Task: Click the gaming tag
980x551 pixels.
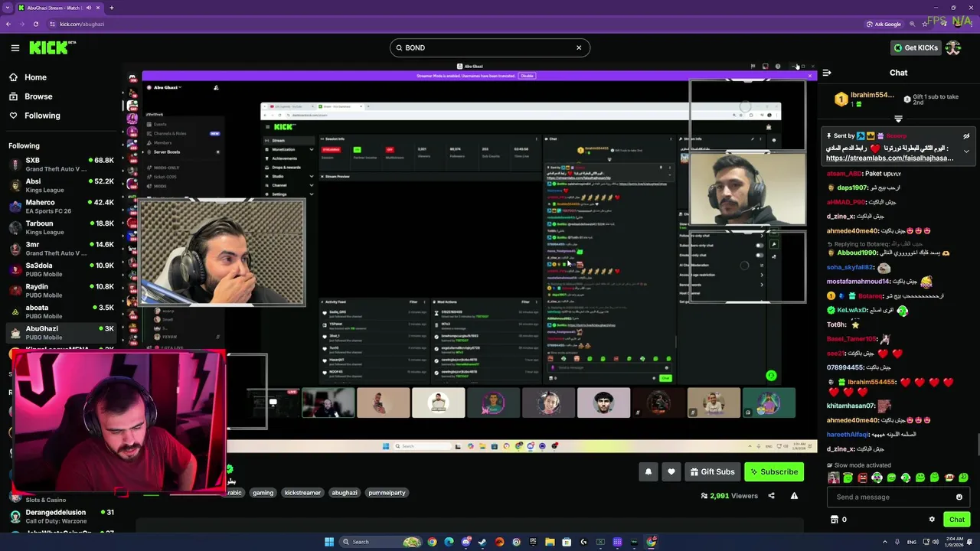Action: click(263, 493)
